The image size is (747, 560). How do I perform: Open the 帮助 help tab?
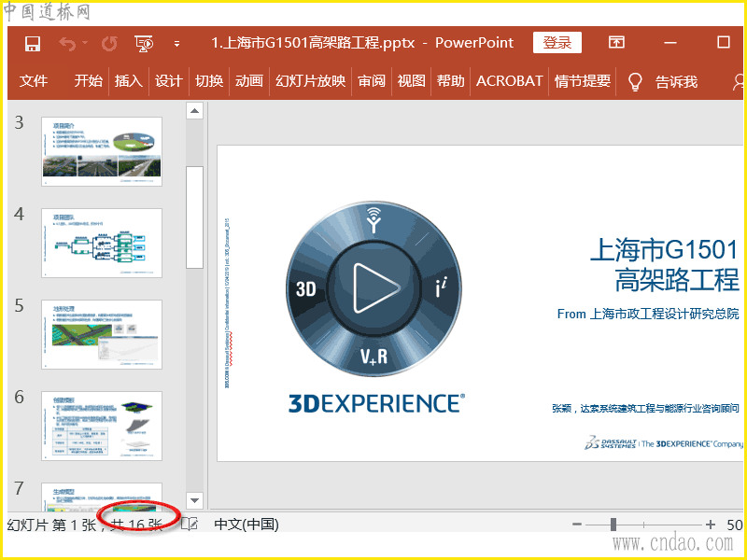coord(451,81)
